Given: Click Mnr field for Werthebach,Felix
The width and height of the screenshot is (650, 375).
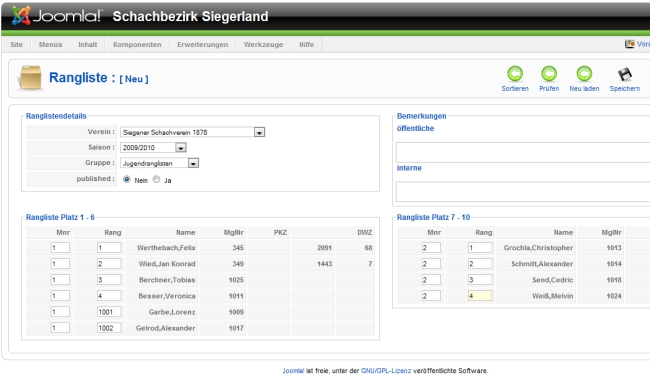Looking at the screenshot, I should coord(60,248).
